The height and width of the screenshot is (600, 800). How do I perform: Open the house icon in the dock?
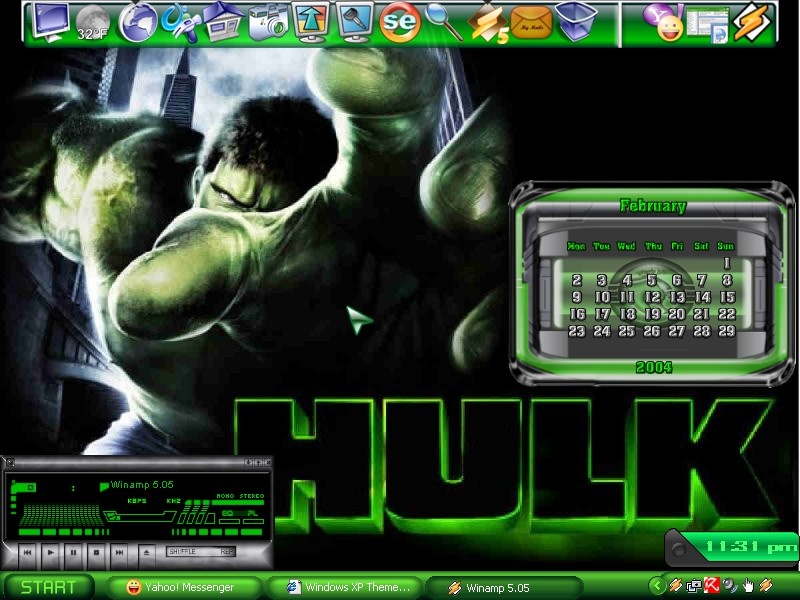(223, 21)
